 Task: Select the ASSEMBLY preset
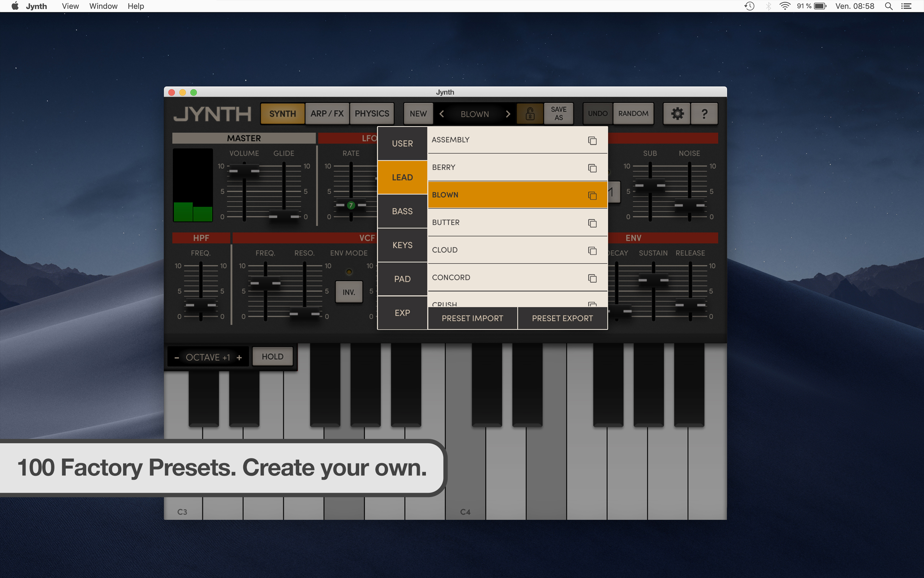517,140
